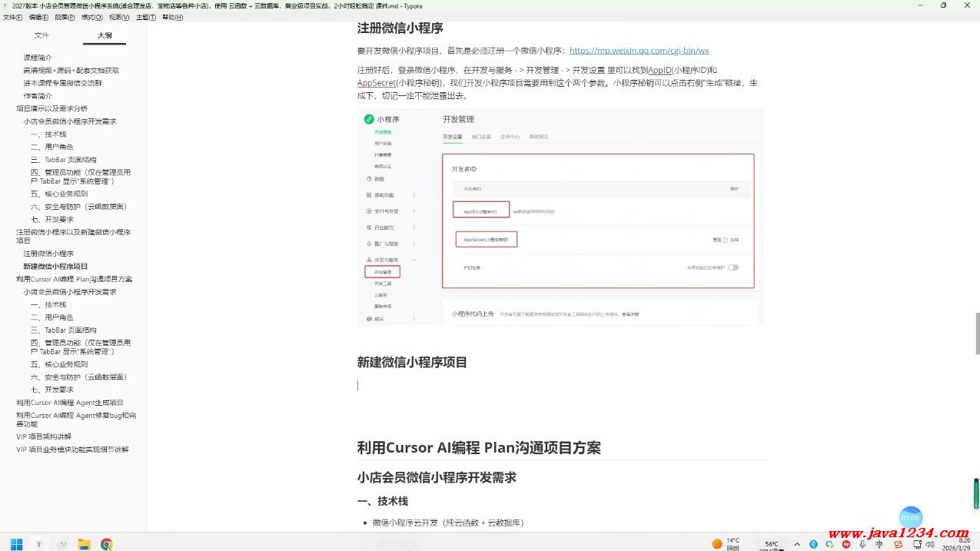Image resolution: width=980 pixels, height=551 pixels.
Task: Click the blue 01:08 timer bubble
Action: pyautogui.click(x=910, y=517)
